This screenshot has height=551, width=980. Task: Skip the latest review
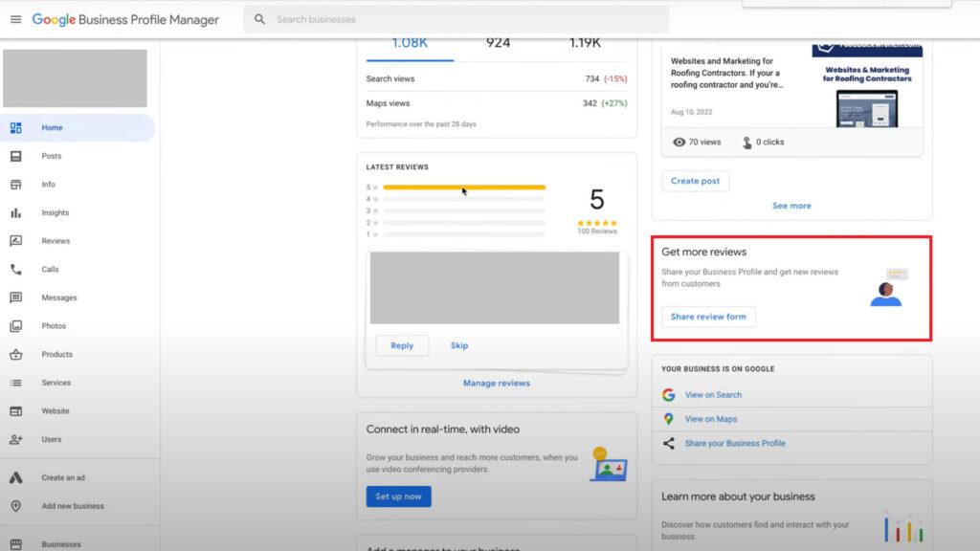[x=459, y=345]
